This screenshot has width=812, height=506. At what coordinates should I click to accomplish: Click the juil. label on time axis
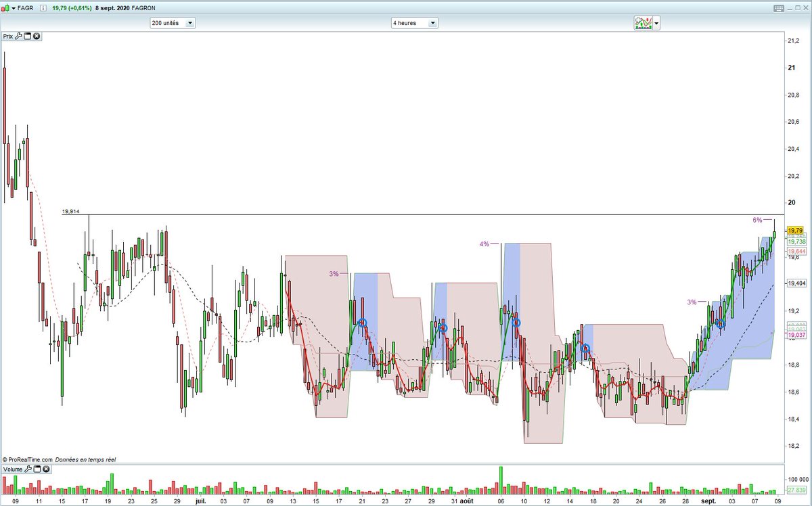click(x=200, y=502)
